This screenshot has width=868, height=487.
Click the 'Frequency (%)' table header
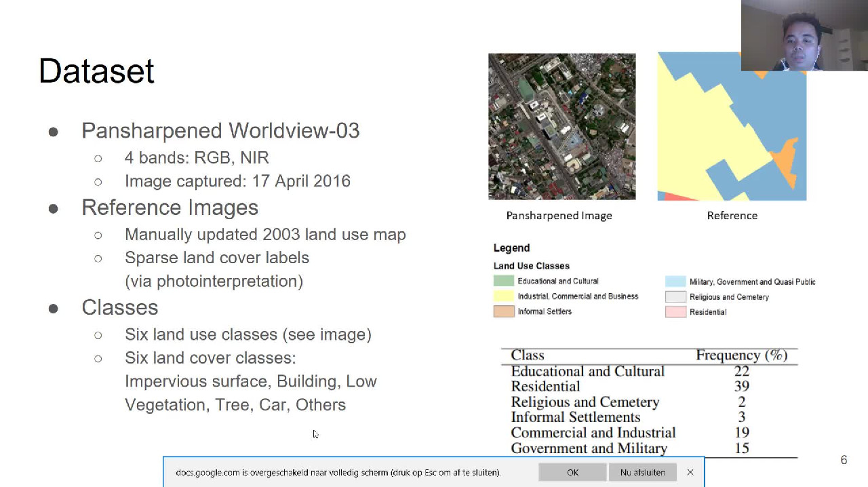pos(741,355)
